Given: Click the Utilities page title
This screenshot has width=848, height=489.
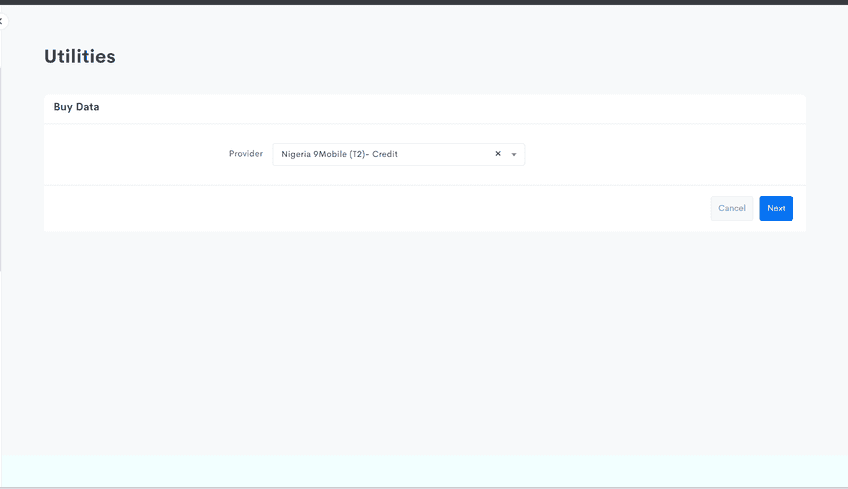Looking at the screenshot, I should pos(80,56).
